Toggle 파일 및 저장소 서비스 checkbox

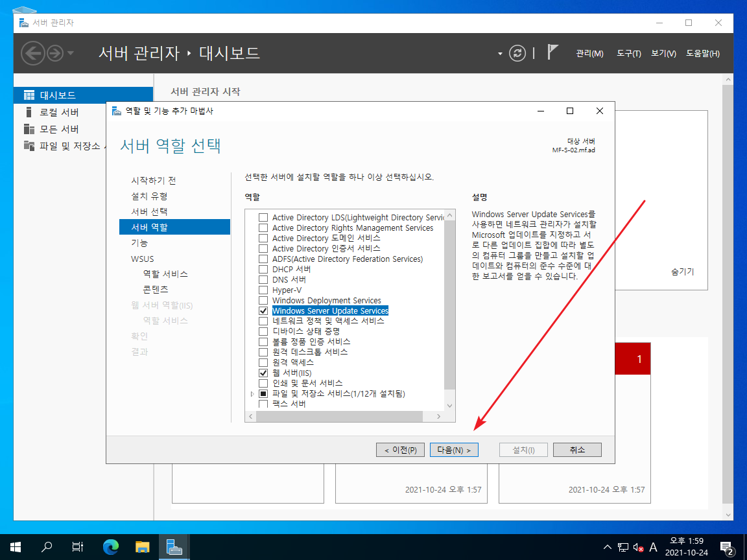263,393
